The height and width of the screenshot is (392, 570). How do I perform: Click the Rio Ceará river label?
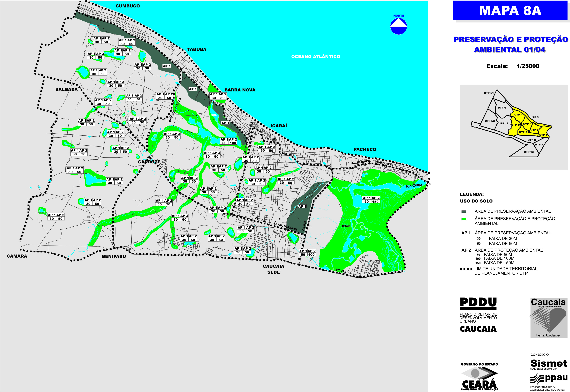tap(414, 185)
